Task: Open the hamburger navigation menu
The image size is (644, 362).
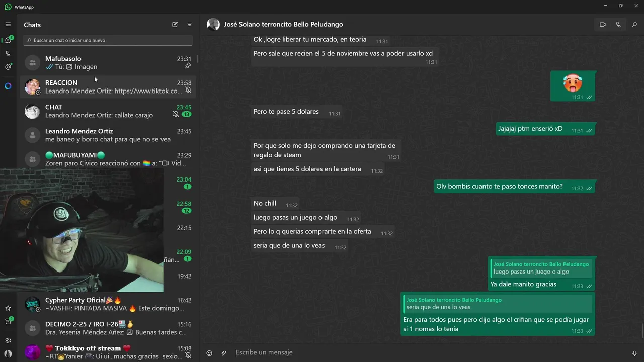Action: click(x=8, y=24)
